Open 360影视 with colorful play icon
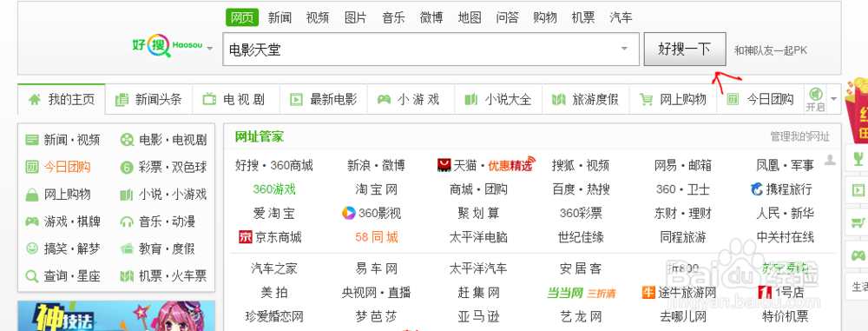868x331 pixels. coord(371,213)
